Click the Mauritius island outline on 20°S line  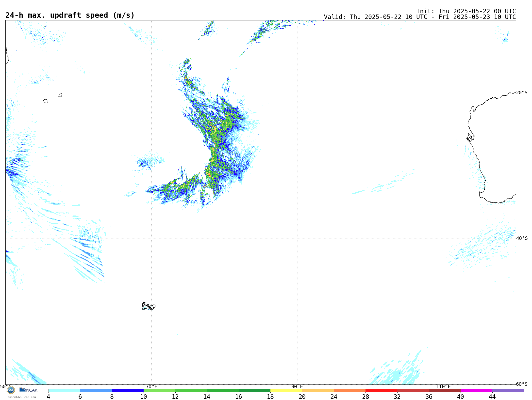(60, 95)
